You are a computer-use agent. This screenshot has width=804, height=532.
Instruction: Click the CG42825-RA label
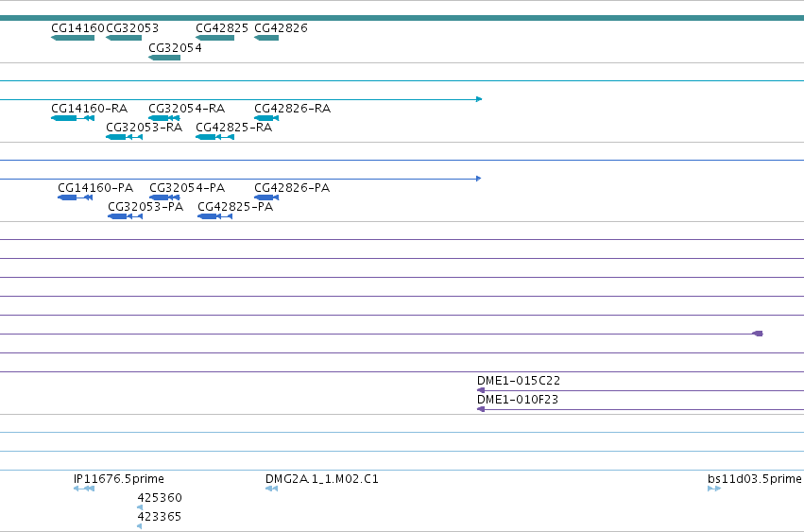[233, 128]
